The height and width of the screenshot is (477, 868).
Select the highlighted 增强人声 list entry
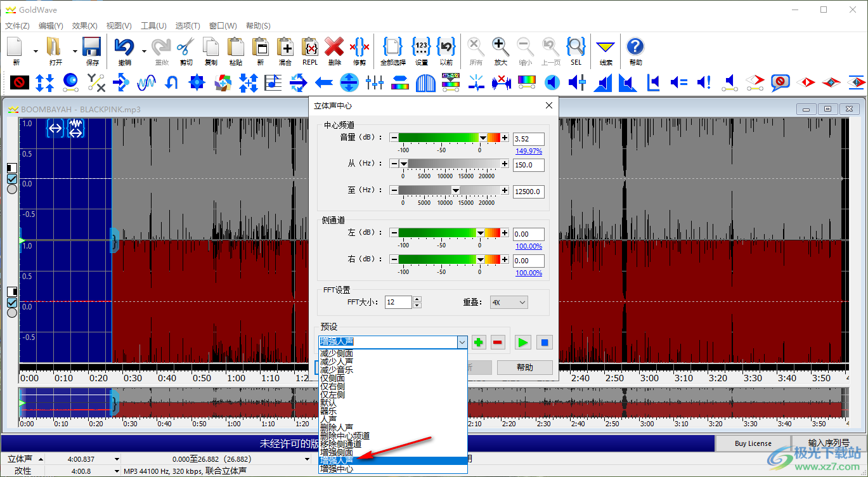click(x=392, y=461)
